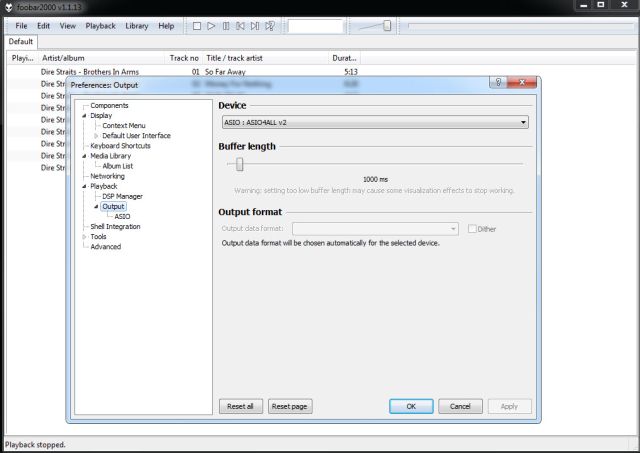Screen dimensions: 640x453
Task: Select ASIO under Output in tree
Action: [x=122, y=217]
